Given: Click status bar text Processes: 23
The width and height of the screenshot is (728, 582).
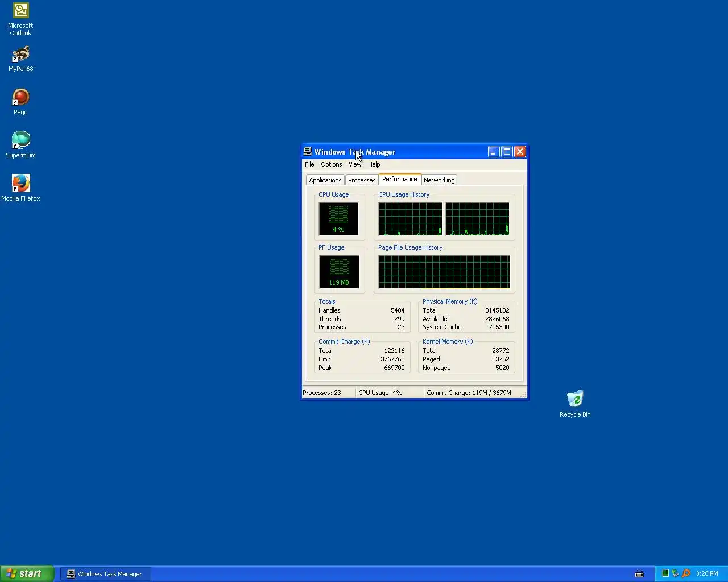Looking at the screenshot, I should coord(322,393).
